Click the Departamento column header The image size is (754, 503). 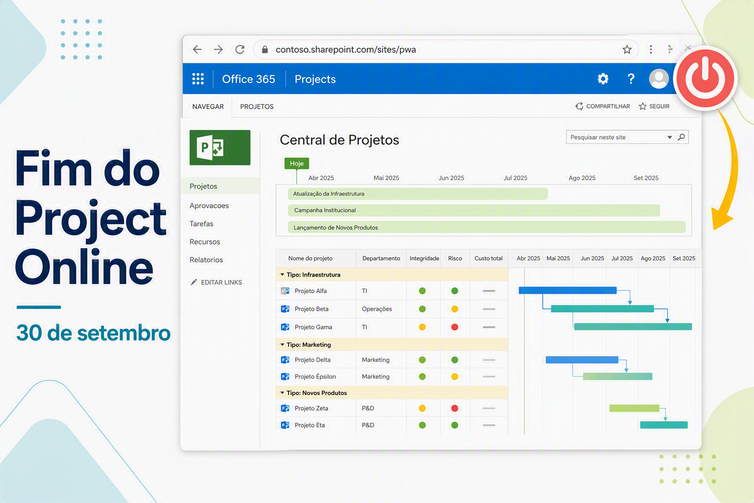click(x=381, y=258)
